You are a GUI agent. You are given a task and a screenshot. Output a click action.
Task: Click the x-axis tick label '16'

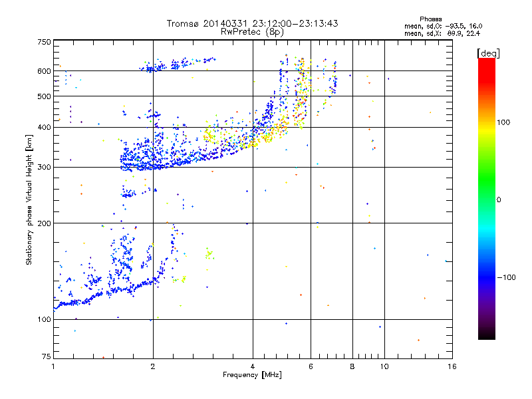[452, 366]
